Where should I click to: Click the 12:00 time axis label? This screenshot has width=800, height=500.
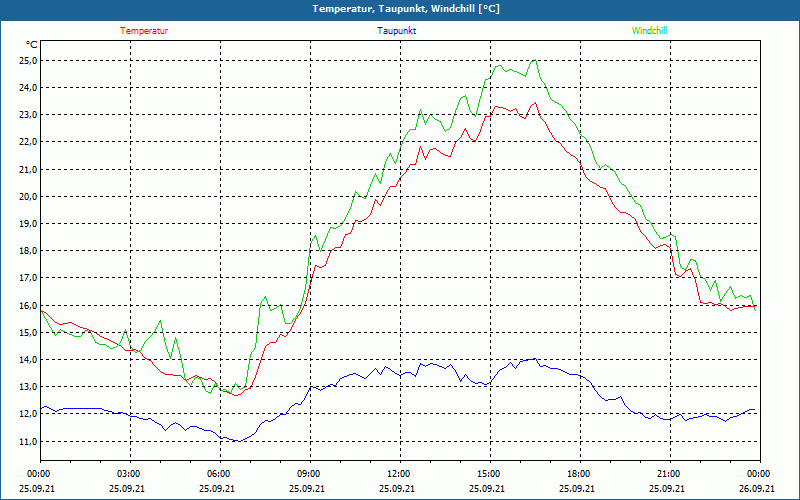click(x=399, y=474)
